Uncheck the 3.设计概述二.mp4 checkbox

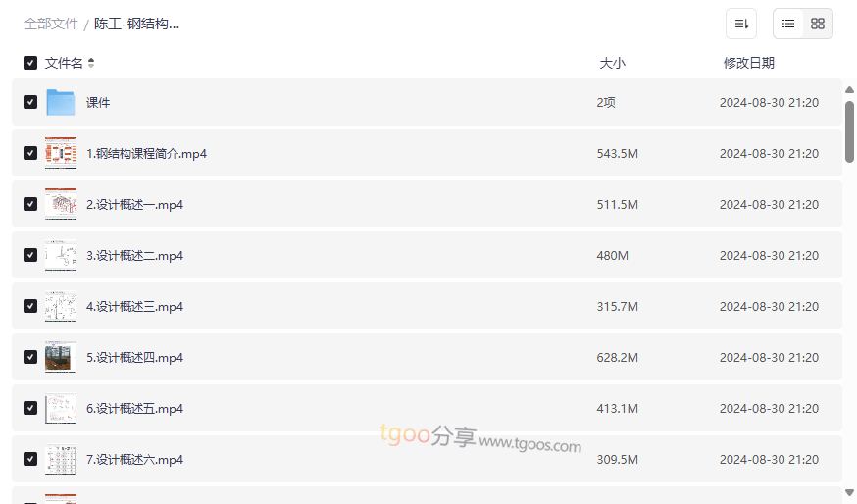[30, 255]
